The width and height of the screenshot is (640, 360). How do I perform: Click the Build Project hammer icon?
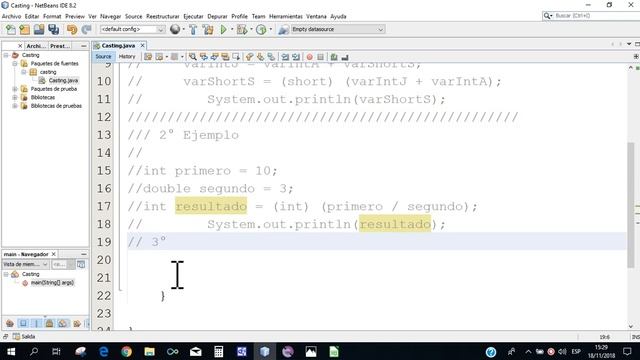tap(193, 29)
